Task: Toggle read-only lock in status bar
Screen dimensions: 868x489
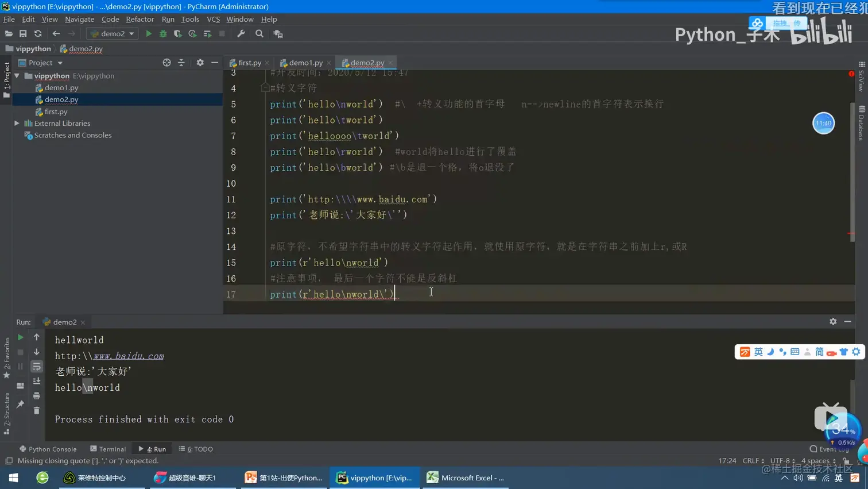Action: click(846, 461)
